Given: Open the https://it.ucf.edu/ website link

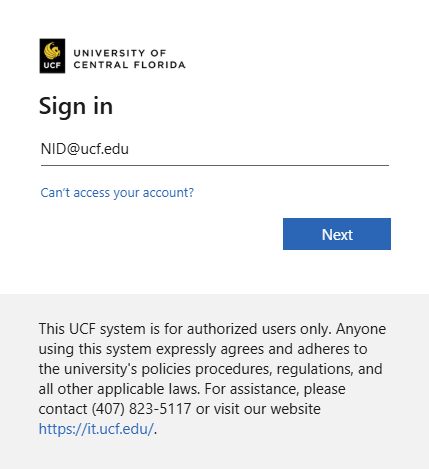Looking at the screenshot, I should (x=96, y=429).
